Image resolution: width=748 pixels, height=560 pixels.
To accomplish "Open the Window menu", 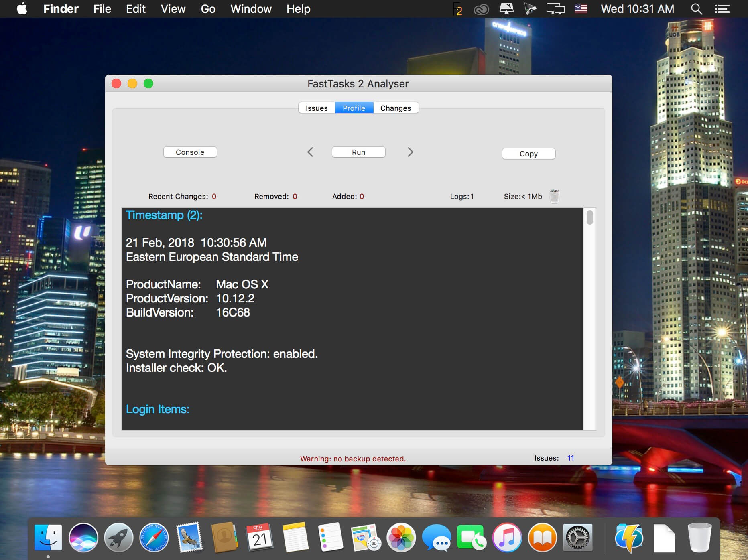I will (251, 9).
